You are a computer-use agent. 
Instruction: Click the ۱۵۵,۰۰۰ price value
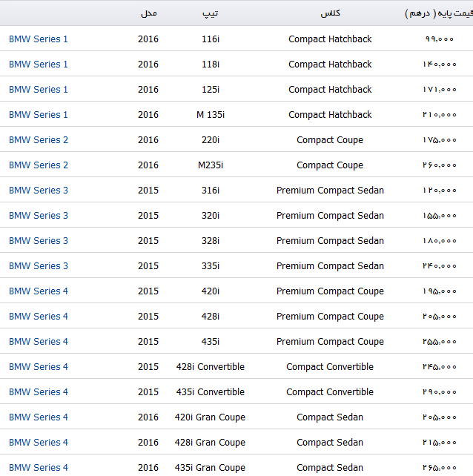point(440,216)
